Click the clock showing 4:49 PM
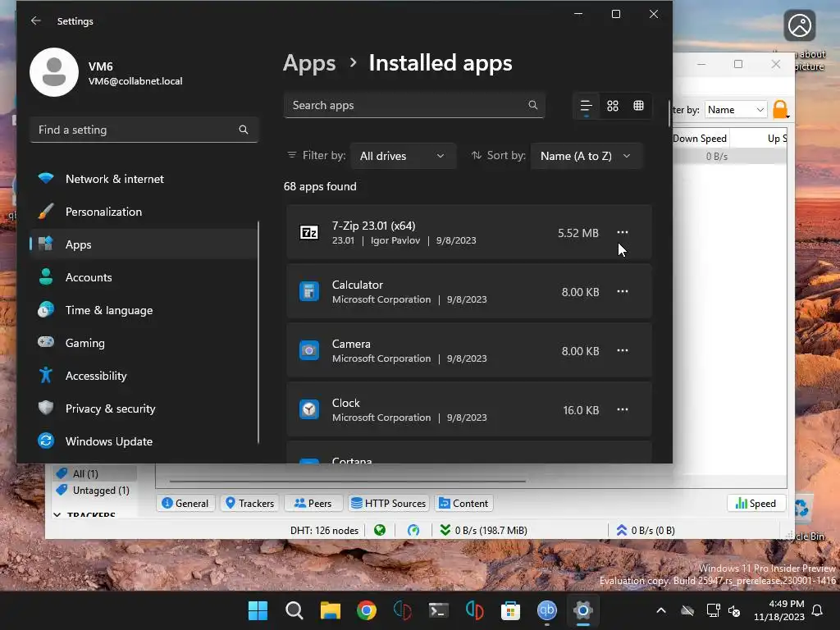 pyautogui.click(x=779, y=610)
